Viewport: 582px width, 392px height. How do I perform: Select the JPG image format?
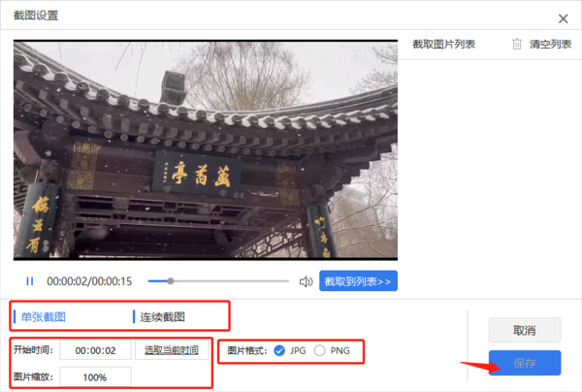(x=279, y=350)
